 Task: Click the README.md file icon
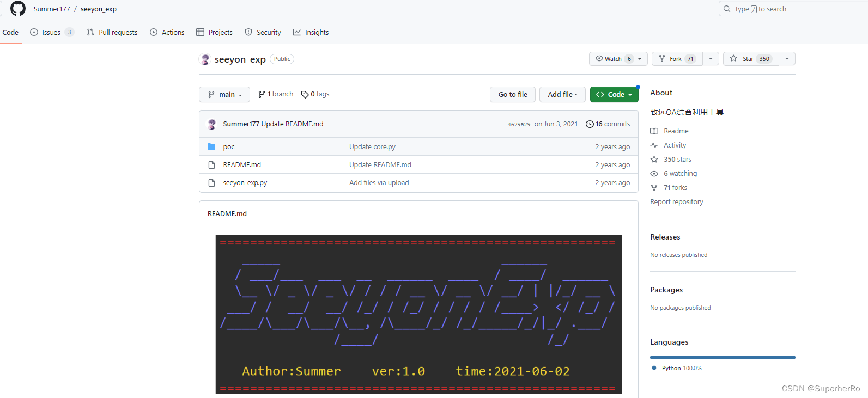[x=211, y=165]
